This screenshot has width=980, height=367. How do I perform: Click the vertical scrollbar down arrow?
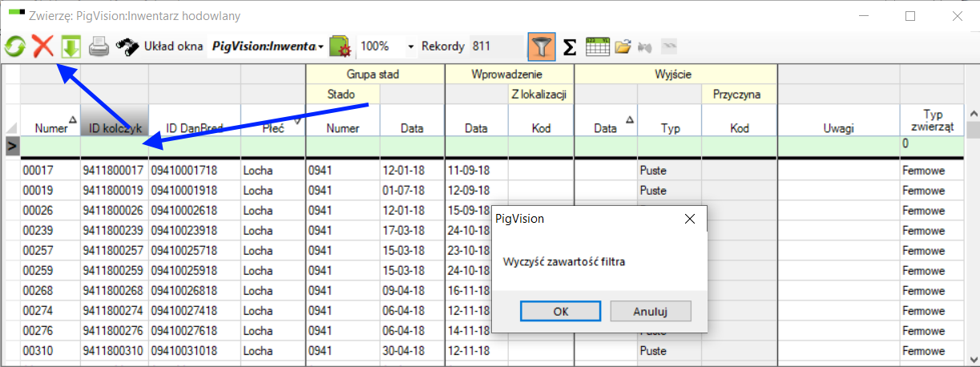pyautogui.click(x=972, y=358)
